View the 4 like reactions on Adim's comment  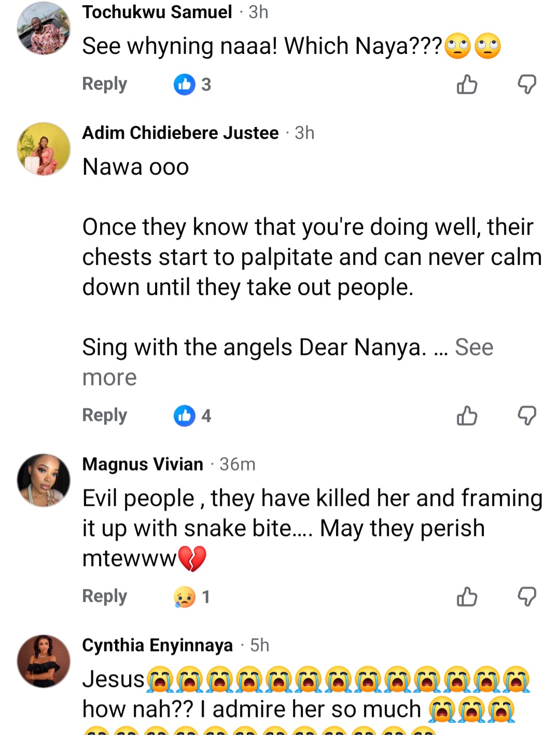(x=192, y=415)
